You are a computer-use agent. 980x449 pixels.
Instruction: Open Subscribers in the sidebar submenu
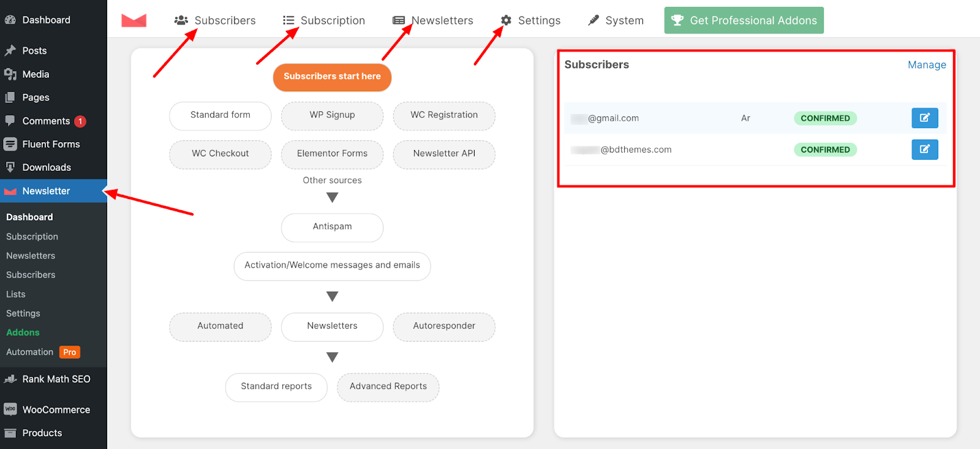[31, 275]
